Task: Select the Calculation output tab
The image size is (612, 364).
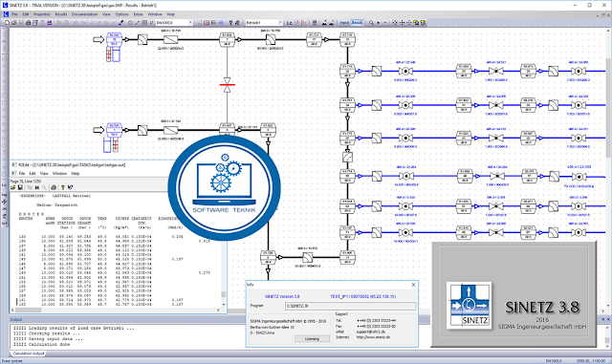Action: click(x=29, y=353)
